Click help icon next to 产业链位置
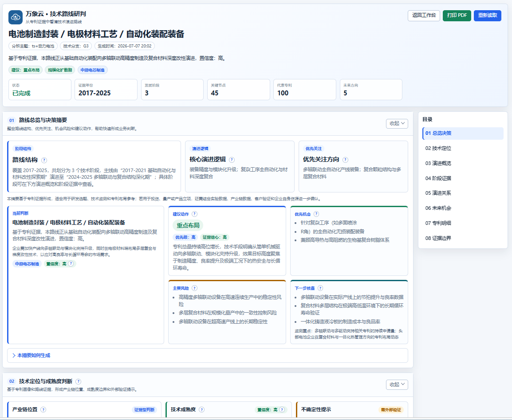The image size is (512, 420). pos(43,409)
